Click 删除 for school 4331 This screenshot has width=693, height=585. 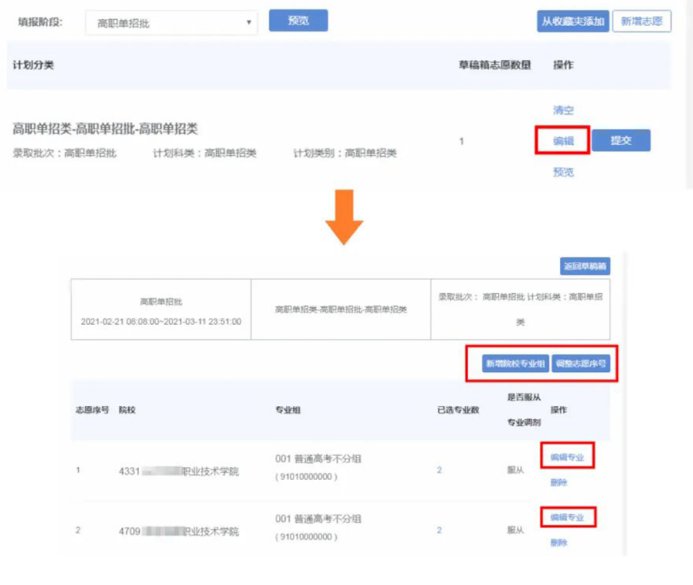(558, 482)
